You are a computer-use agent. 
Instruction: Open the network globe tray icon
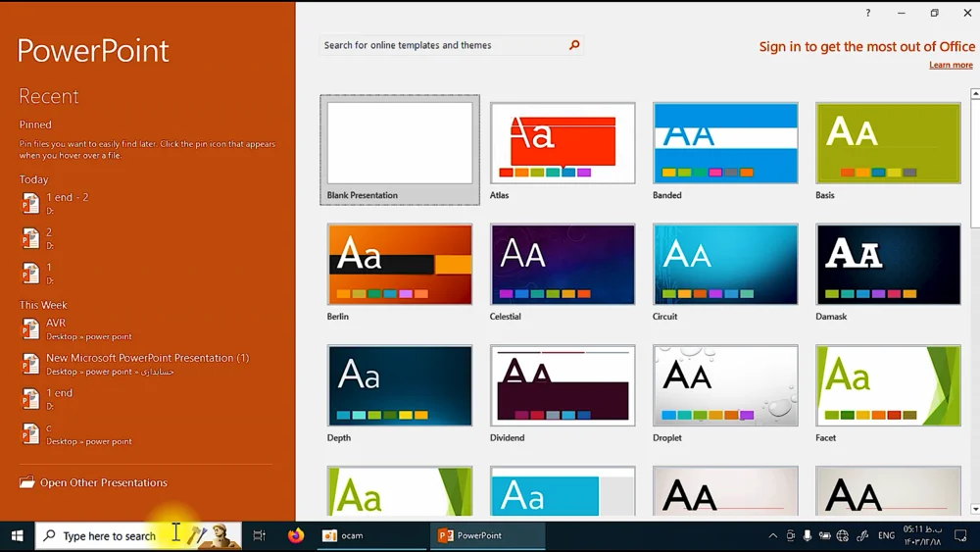843,535
